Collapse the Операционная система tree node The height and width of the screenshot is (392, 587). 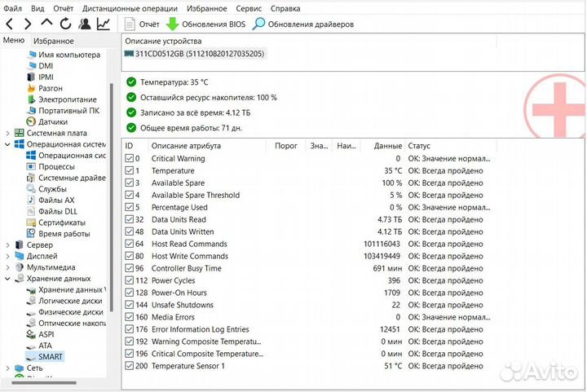coord(7,144)
